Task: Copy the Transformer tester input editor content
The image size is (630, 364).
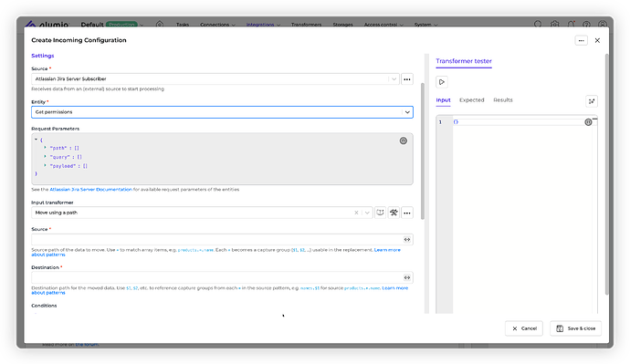Action: pos(588,122)
